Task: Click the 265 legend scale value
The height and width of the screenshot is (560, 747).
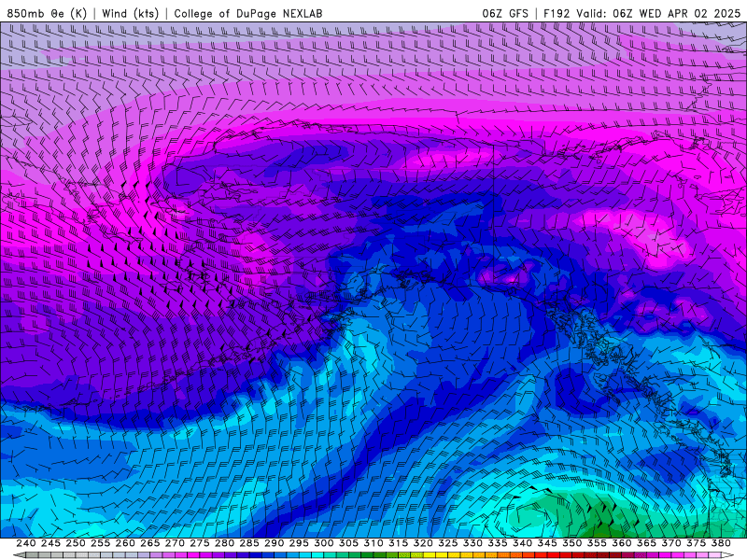Action: (149, 543)
